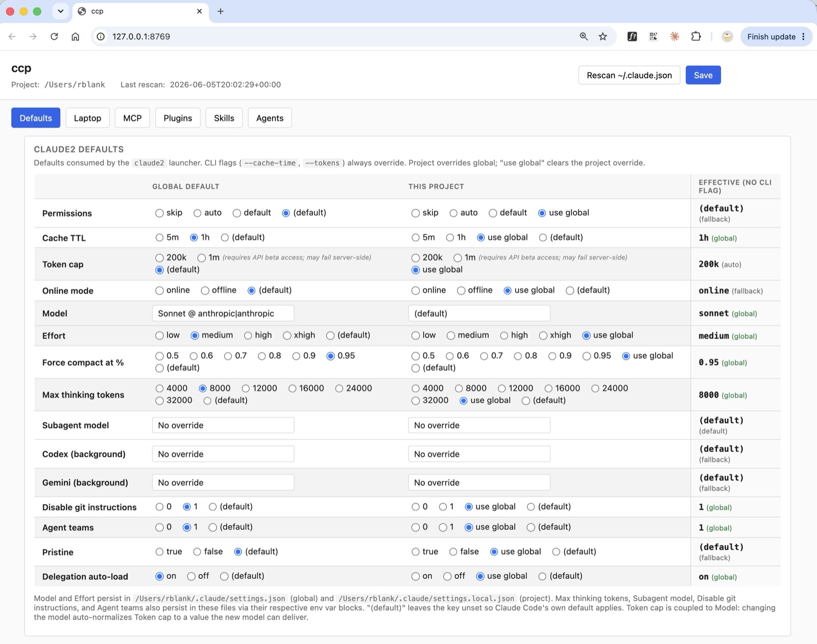Viewport: 817px width, 644px height.
Task: Open the MCP tab
Action: click(132, 118)
